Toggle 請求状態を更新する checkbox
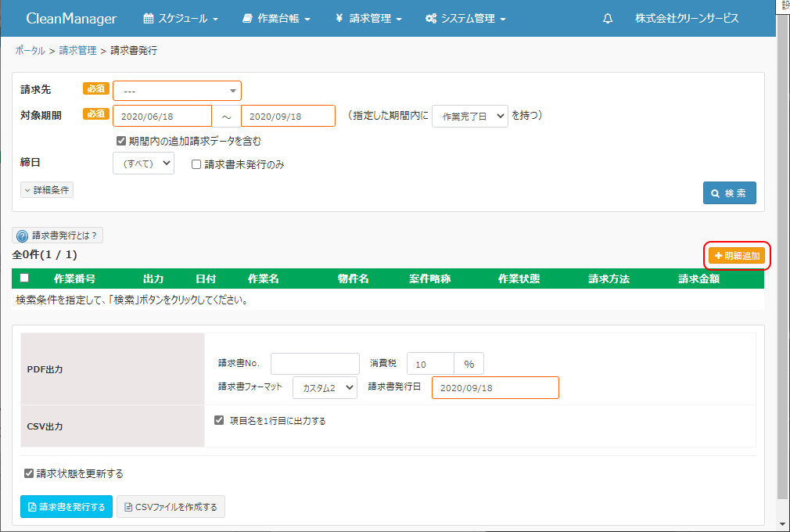Image resolution: width=790 pixels, height=532 pixels. [29, 473]
